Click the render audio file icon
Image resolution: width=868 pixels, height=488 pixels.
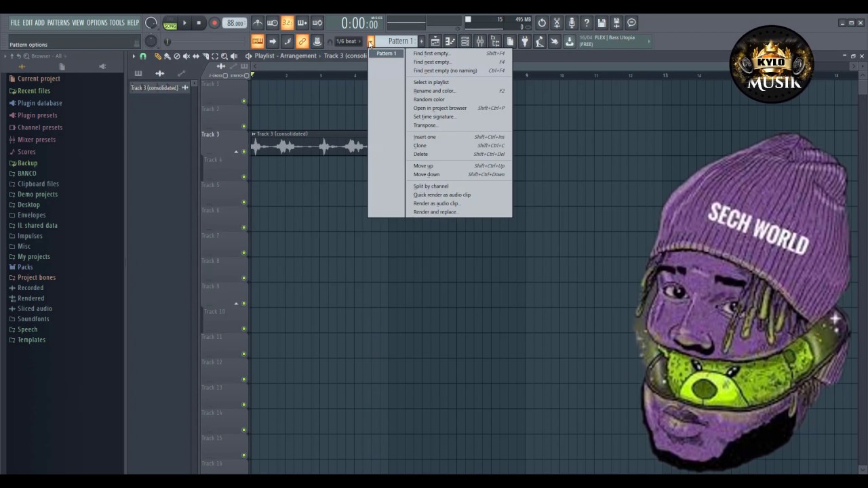(x=616, y=23)
